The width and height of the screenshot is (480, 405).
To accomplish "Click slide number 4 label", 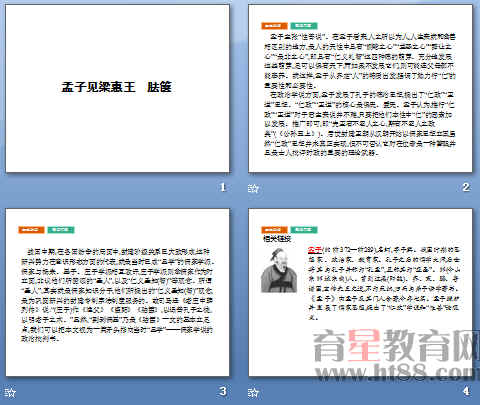I will [466, 391].
